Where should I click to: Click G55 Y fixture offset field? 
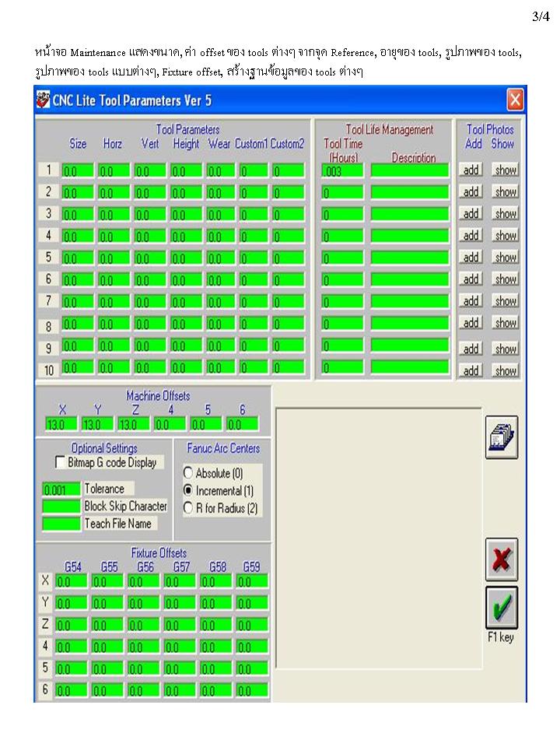107,603
